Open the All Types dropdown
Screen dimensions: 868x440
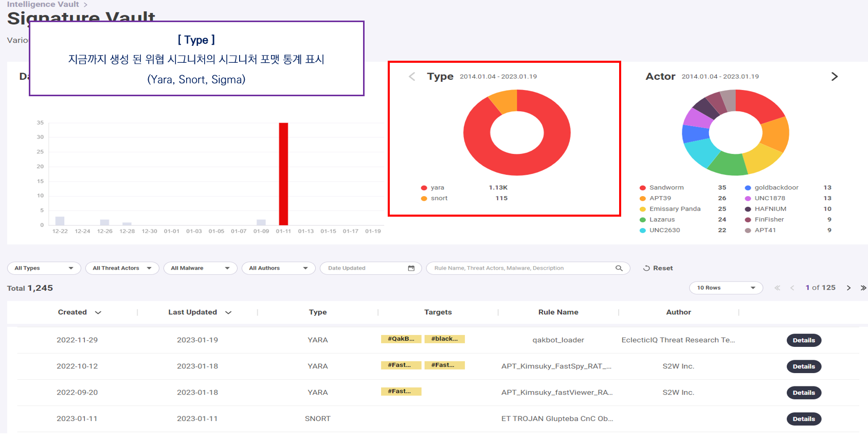(x=44, y=268)
